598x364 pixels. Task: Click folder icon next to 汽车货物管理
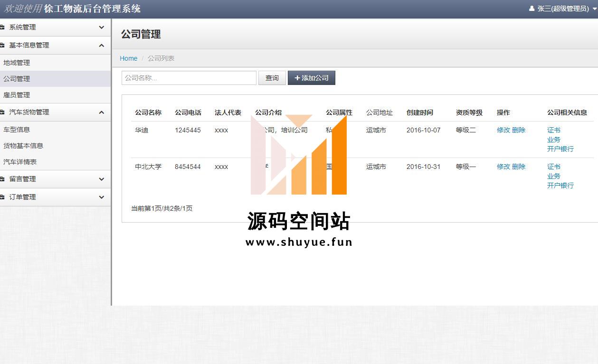coord(2,112)
